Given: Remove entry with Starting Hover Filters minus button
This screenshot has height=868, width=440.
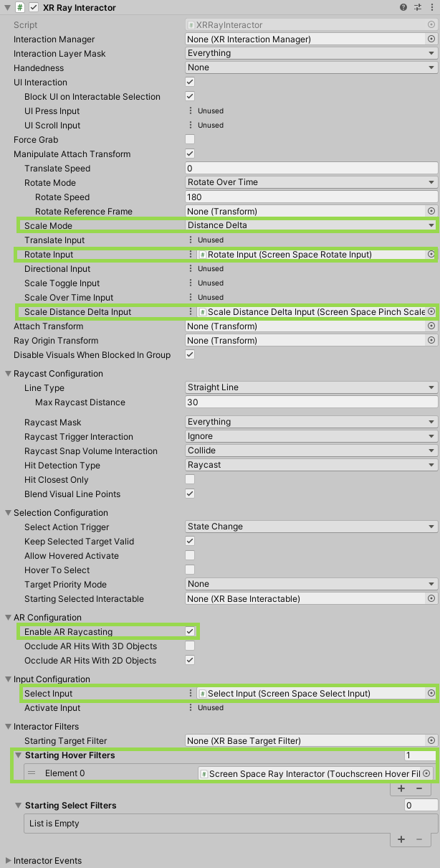Looking at the screenshot, I should [x=419, y=788].
